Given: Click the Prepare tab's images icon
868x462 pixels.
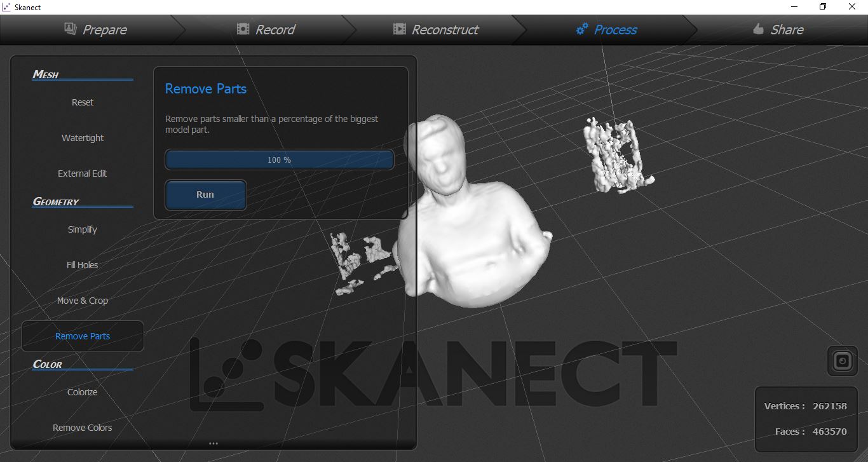Looking at the screenshot, I should pos(71,29).
